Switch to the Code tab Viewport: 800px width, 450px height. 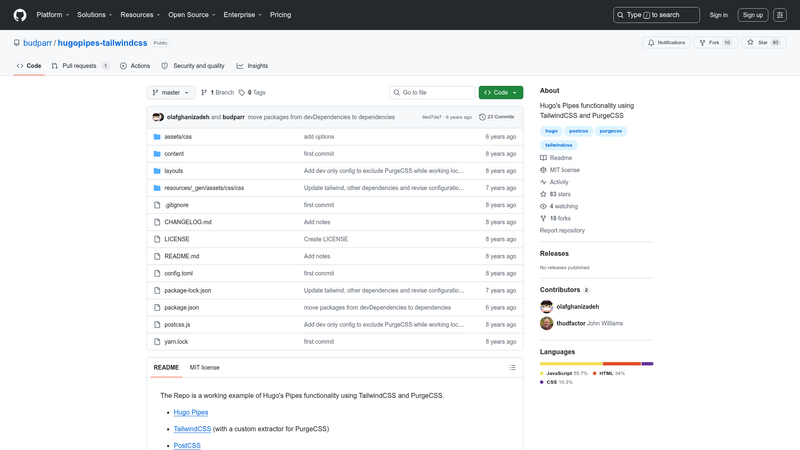pos(29,66)
